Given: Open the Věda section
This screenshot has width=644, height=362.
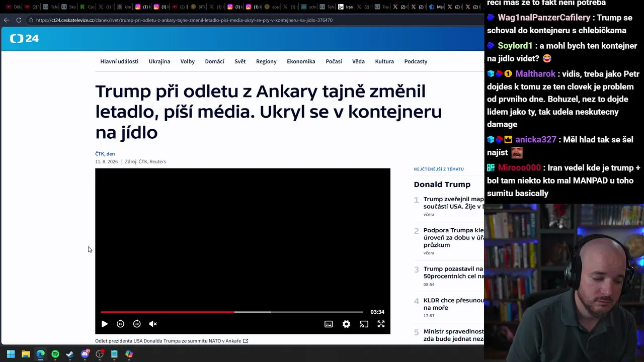Looking at the screenshot, I should pyautogui.click(x=358, y=61).
